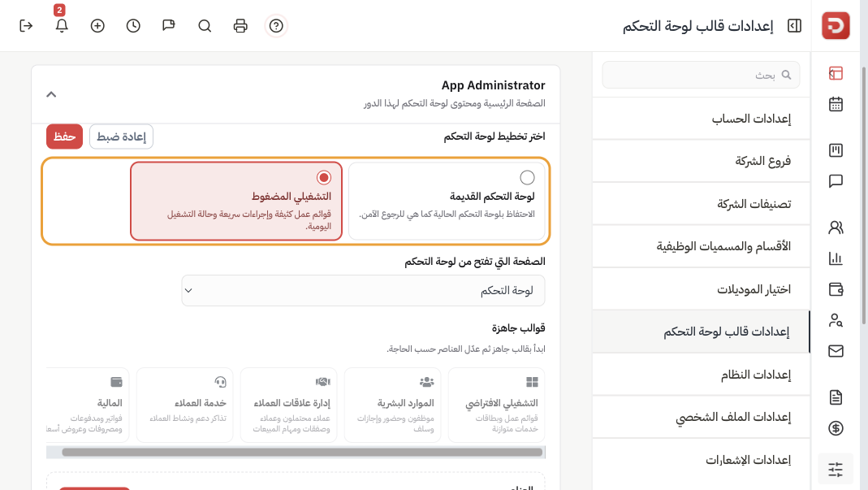The width and height of the screenshot is (868, 490).
Task: Choose التشغيلي الافتراضي template card
Action: click(497, 405)
